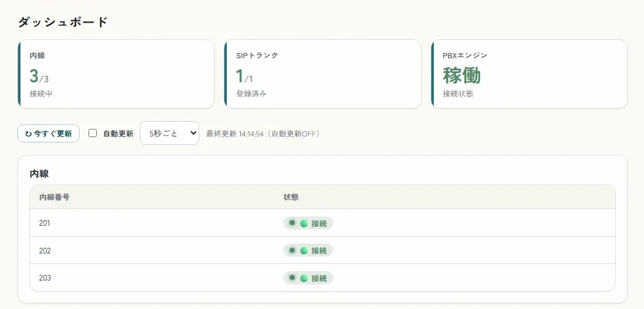
Task: Click the green status dot for extension 202
Action: [x=304, y=251]
